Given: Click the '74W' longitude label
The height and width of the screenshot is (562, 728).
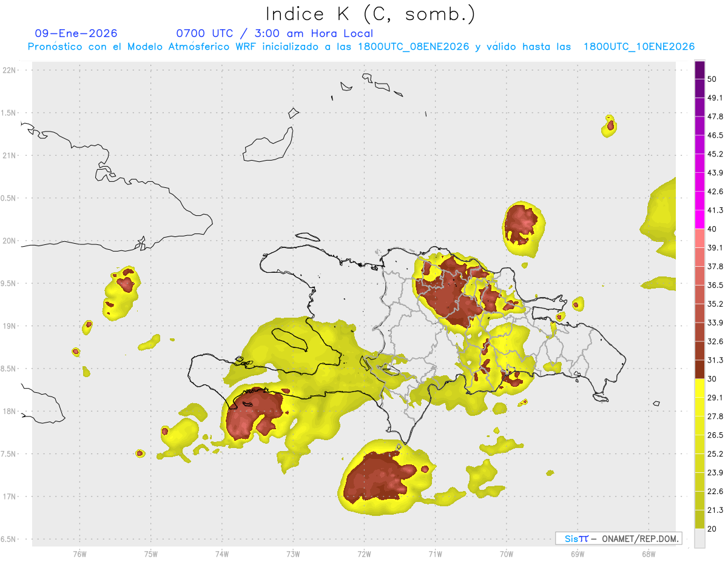Looking at the screenshot, I should click(x=222, y=554).
